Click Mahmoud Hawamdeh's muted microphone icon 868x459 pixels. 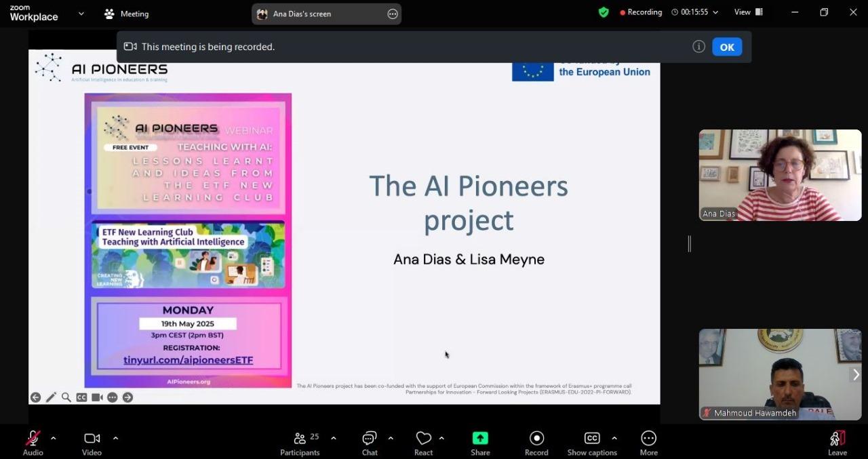[707, 413]
